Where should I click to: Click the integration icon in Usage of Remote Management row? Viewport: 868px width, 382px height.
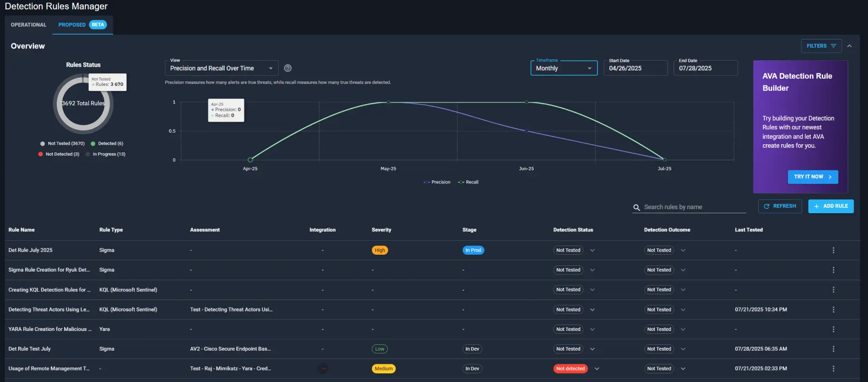point(323,368)
